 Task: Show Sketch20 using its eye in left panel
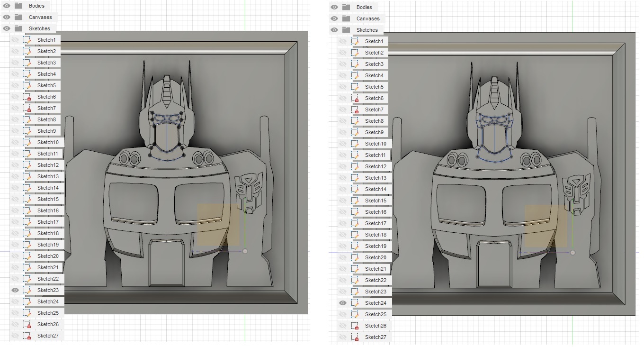[15, 256]
